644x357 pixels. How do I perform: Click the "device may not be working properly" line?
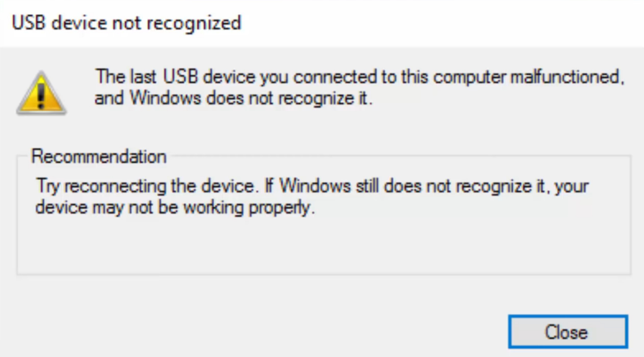(175, 207)
